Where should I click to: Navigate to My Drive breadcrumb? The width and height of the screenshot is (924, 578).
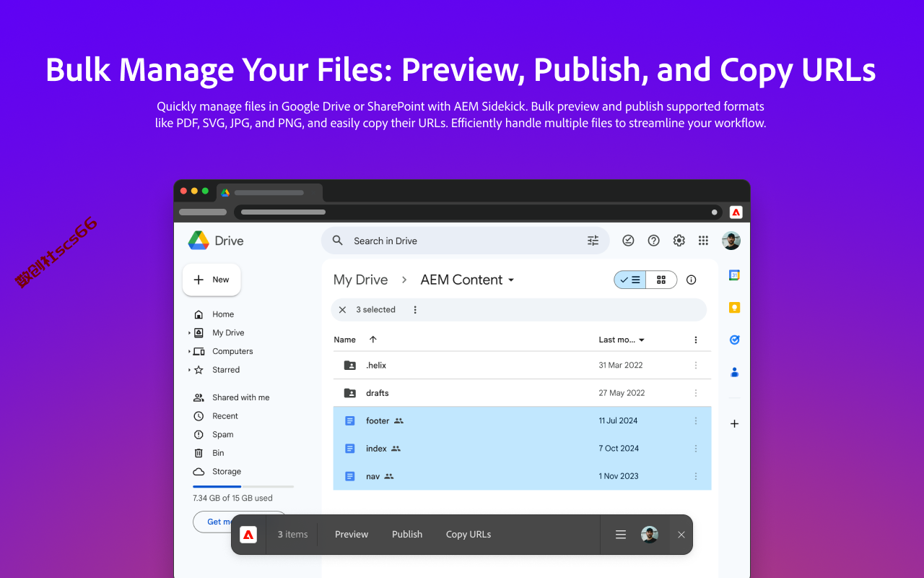361,280
